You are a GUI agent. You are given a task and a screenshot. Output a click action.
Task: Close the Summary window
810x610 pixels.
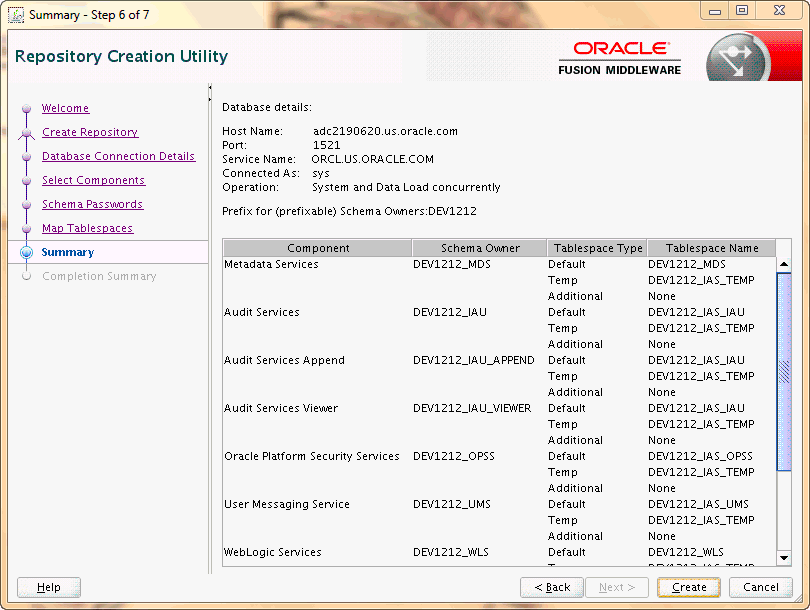(x=779, y=11)
